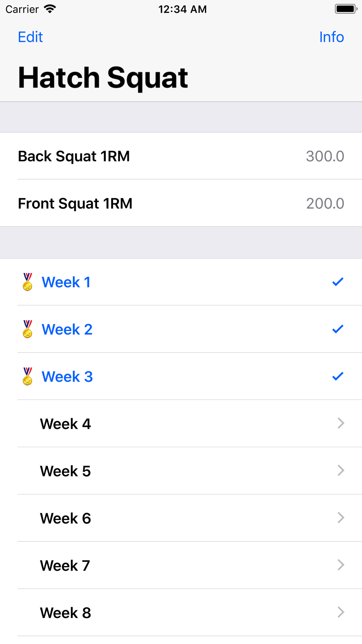Tap the Week 8 chevron arrow

click(x=341, y=612)
